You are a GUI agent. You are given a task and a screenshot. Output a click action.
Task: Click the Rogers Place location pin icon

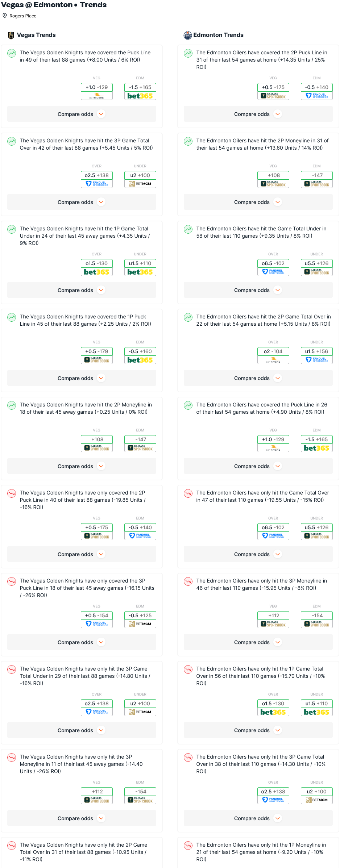[5, 16]
